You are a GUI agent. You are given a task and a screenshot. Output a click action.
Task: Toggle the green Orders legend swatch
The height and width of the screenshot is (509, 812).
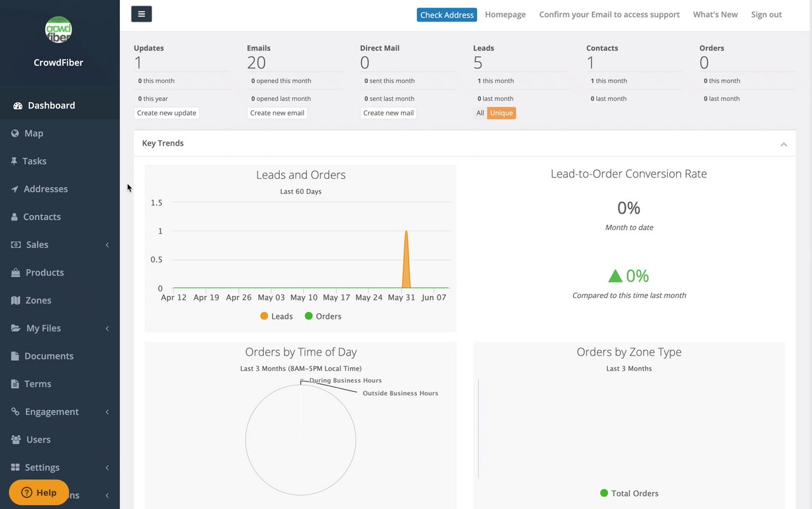[x=309, y=316]
